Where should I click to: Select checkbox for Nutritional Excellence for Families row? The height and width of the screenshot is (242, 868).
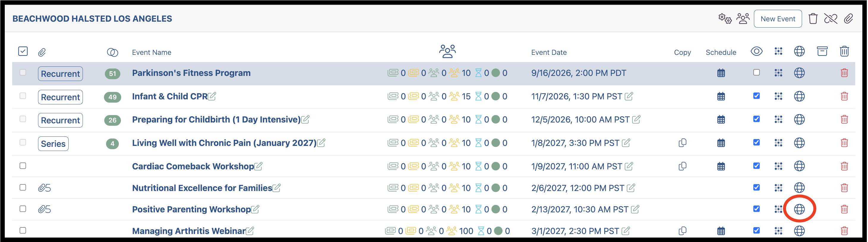23,187
